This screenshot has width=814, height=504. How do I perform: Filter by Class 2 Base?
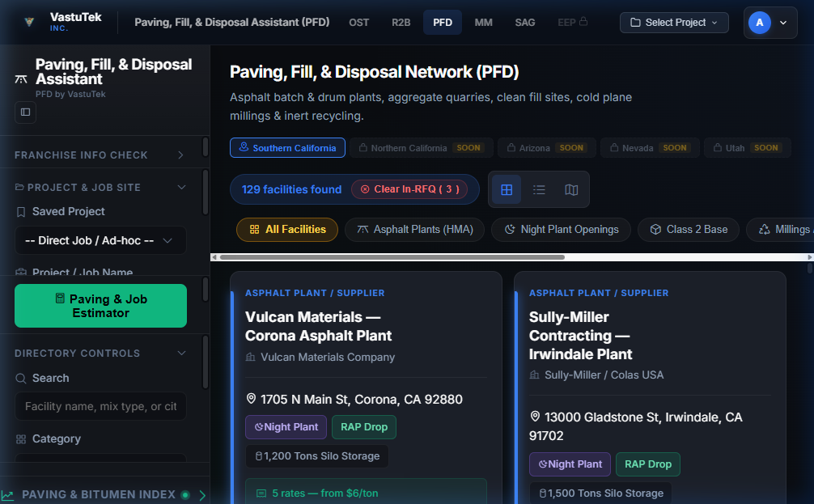(689, 230)
